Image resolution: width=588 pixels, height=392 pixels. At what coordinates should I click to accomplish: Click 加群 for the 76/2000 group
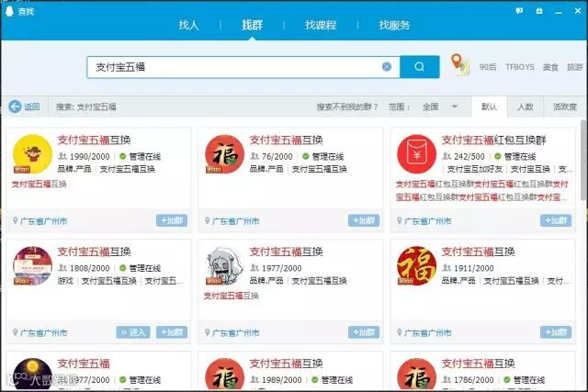[x=364, y=220]
